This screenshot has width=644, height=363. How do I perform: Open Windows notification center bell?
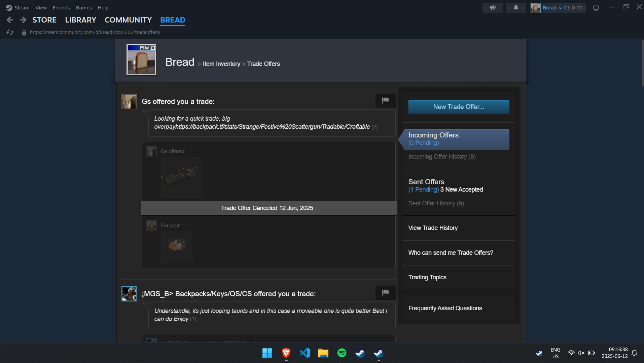pos(634,353)
